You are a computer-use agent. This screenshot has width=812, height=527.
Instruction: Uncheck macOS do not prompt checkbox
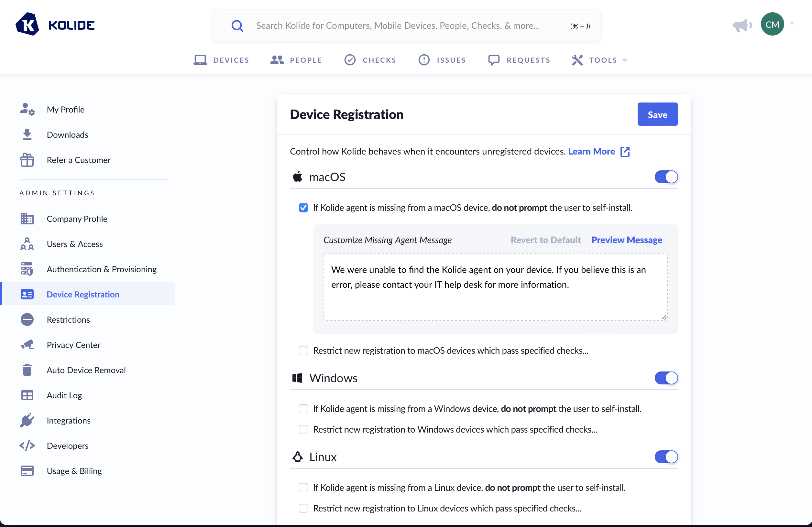click(303, 208)
